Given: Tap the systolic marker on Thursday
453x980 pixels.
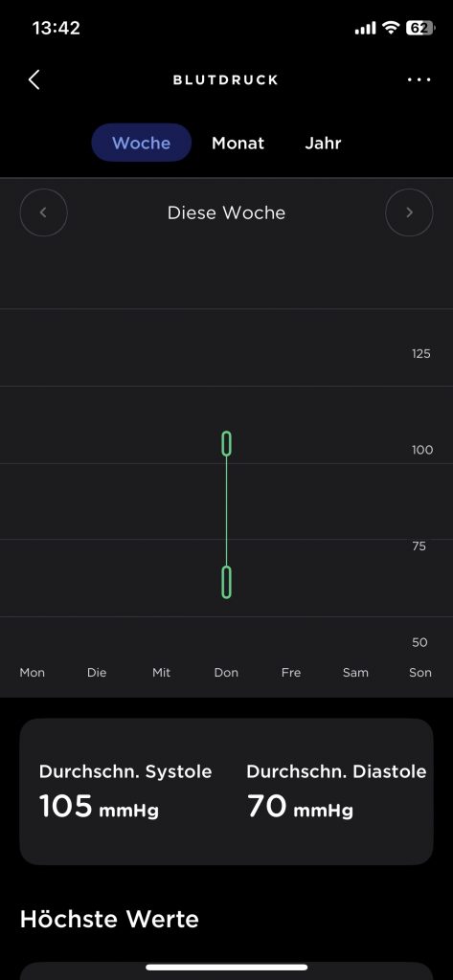Looking at the screenshot, I should click(226, 443).
